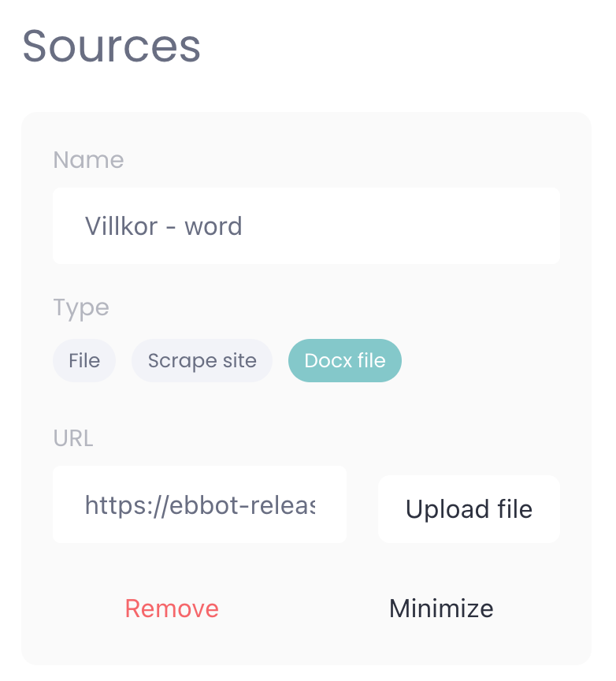Open the file upload dialog

tap(469, 509)
